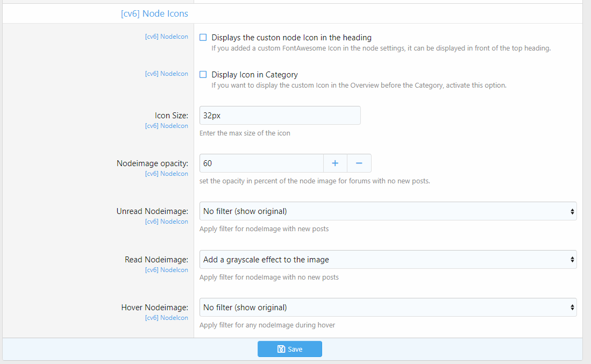The height and width of the screenshot is (364, 591).
Task: Click the disk icon inside the Save button
Action: (x=281, y=348)
